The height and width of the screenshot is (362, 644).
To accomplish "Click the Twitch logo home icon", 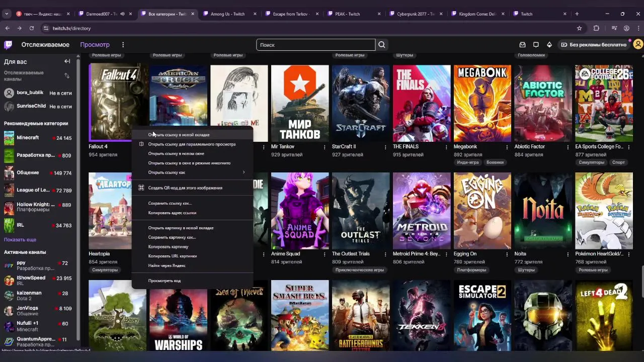I will point(8,45).
